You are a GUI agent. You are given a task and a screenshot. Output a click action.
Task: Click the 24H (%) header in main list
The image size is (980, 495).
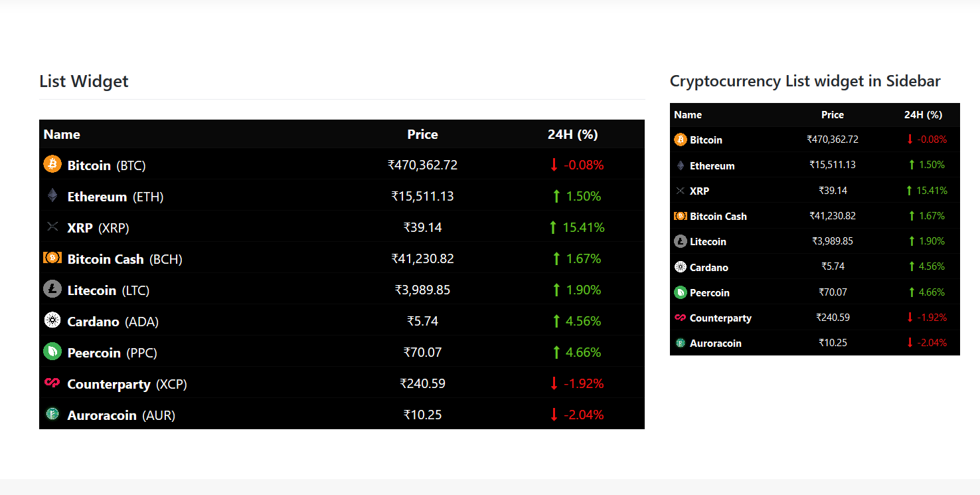pos(572,134)
